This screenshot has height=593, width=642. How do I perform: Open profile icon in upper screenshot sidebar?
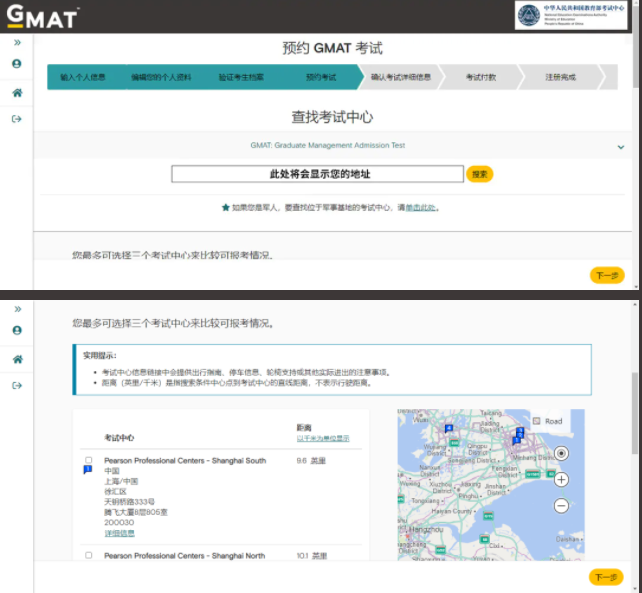[17, 64]
